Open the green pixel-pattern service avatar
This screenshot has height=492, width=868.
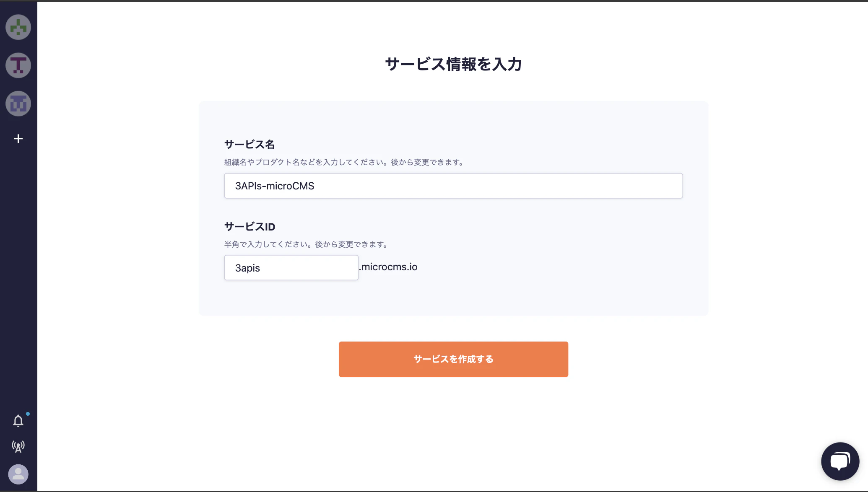18,27
